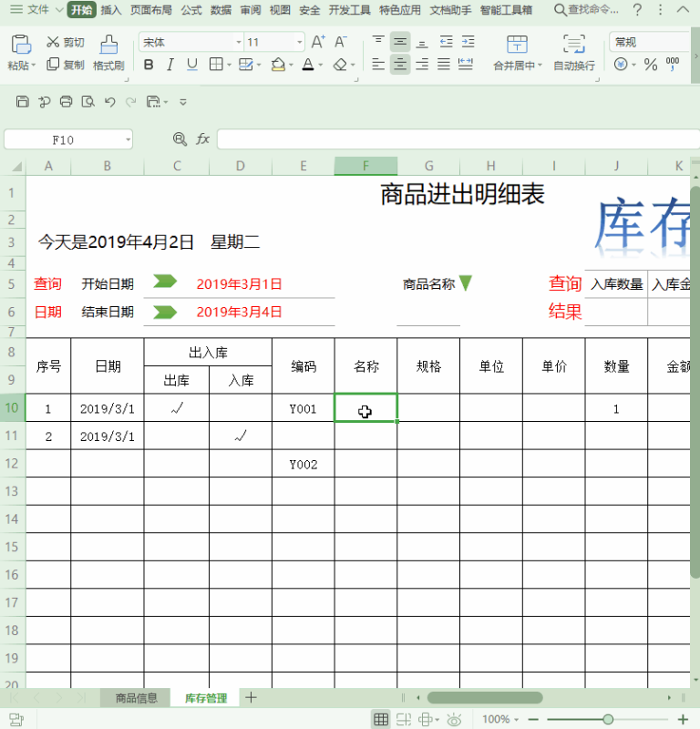Image resolution: width=700 pixels, height=729 pixels.
Task: Click the zoom in plus button
Action: coord(683,719)
